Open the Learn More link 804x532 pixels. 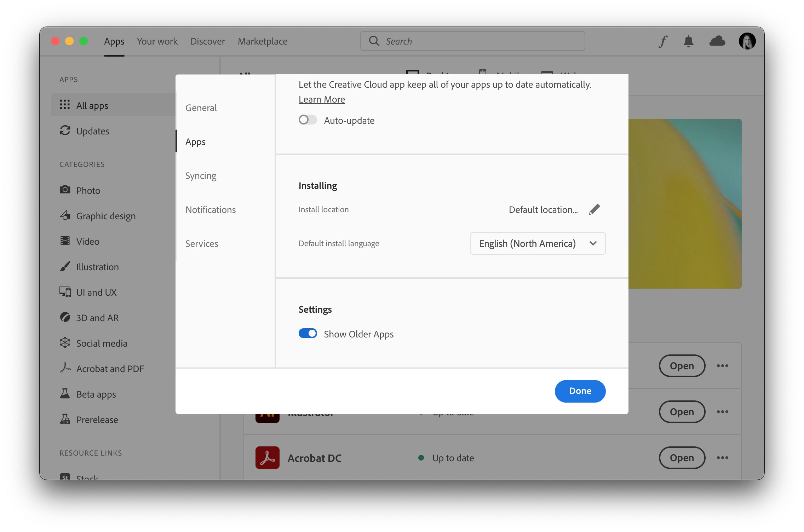[x=321, y=99]
